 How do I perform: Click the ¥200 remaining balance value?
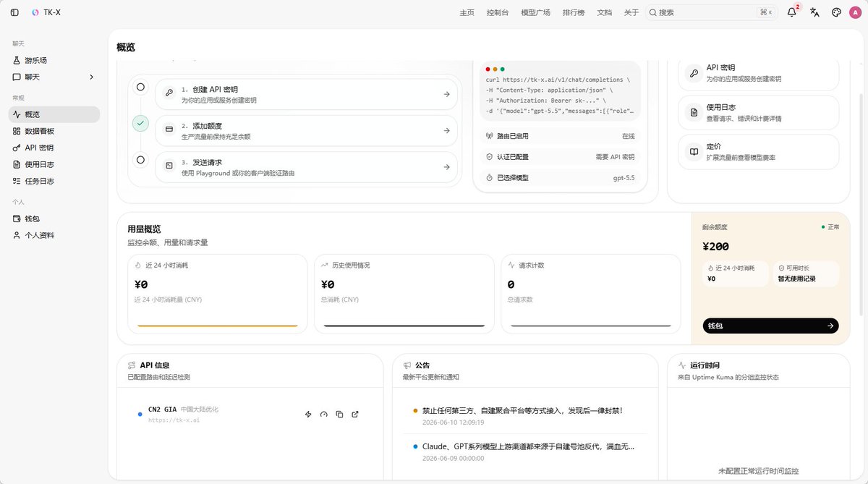(716, 247)
